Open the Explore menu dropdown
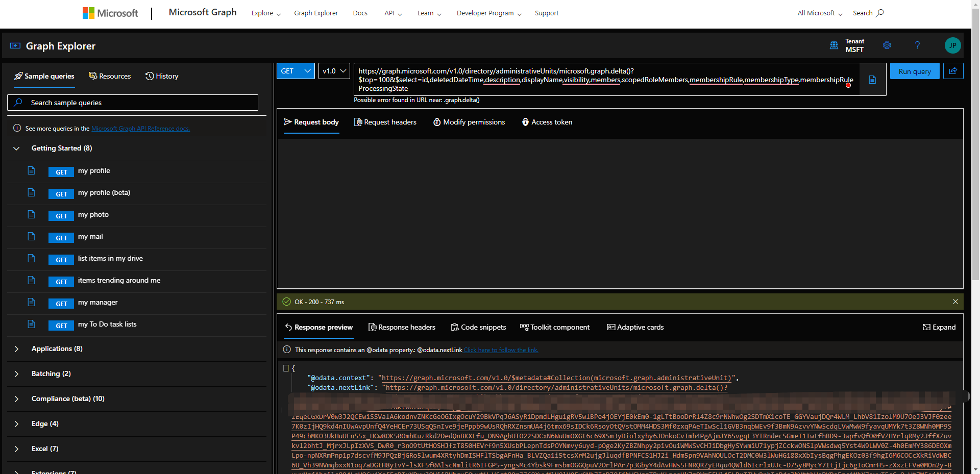The height and width of the screenshot is (474, 980). point(266,13)
